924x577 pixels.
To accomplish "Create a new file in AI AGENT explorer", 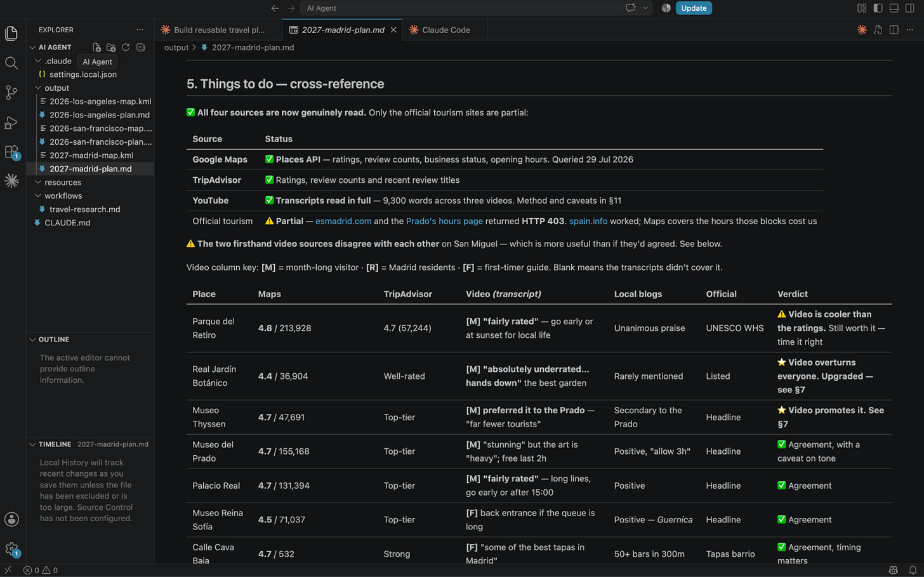I will click(96, 48).
